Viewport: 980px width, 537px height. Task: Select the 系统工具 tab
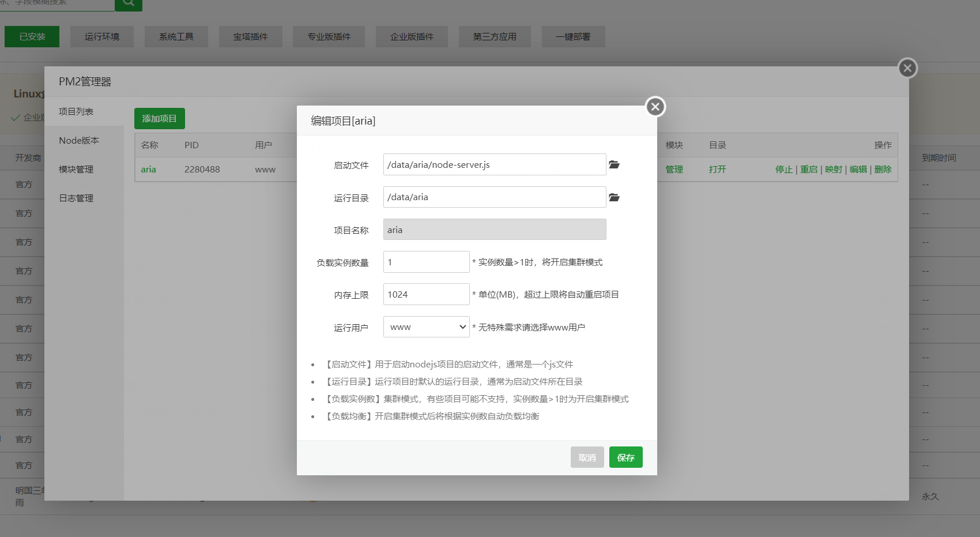pyautogui.click(x=176, y=36)
